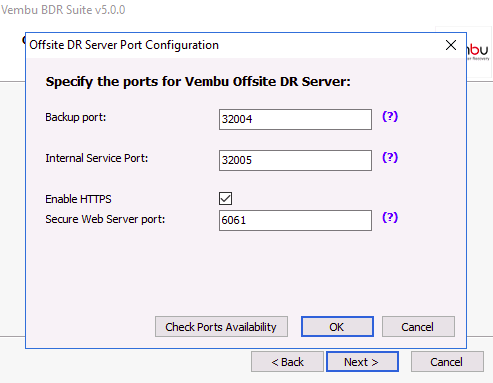Cancel the Vembu BDR Suite installer
Viewport: 493px width, 383px height.
447,362
